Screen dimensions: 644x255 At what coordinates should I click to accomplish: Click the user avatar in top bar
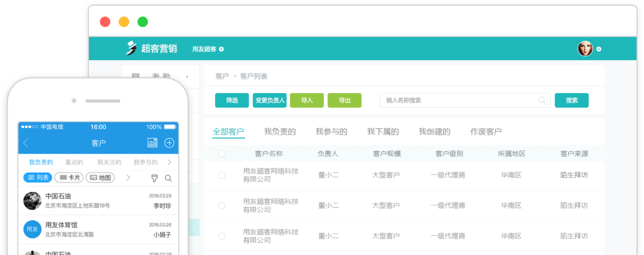(x=585, y=49)
